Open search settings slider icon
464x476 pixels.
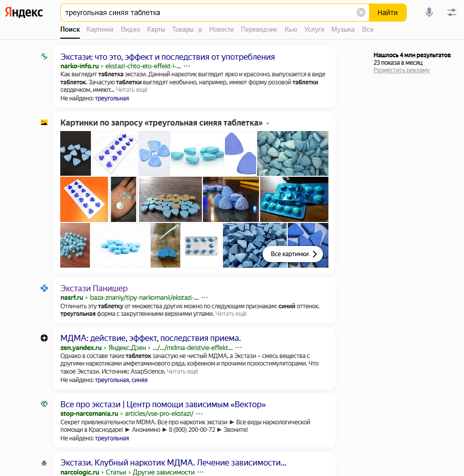[451, 13]
